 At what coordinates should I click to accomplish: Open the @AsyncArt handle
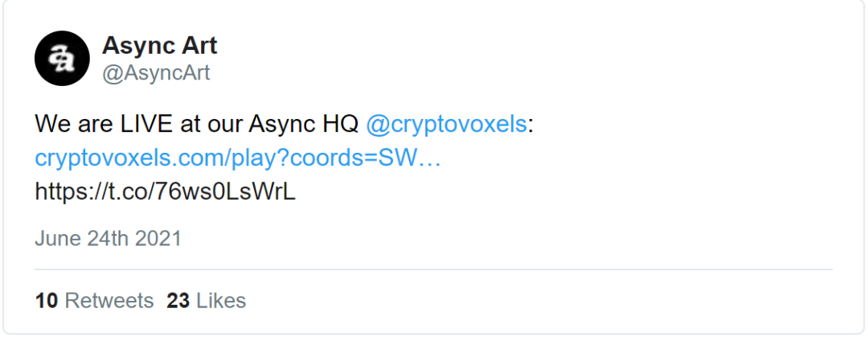pos(156,73)
